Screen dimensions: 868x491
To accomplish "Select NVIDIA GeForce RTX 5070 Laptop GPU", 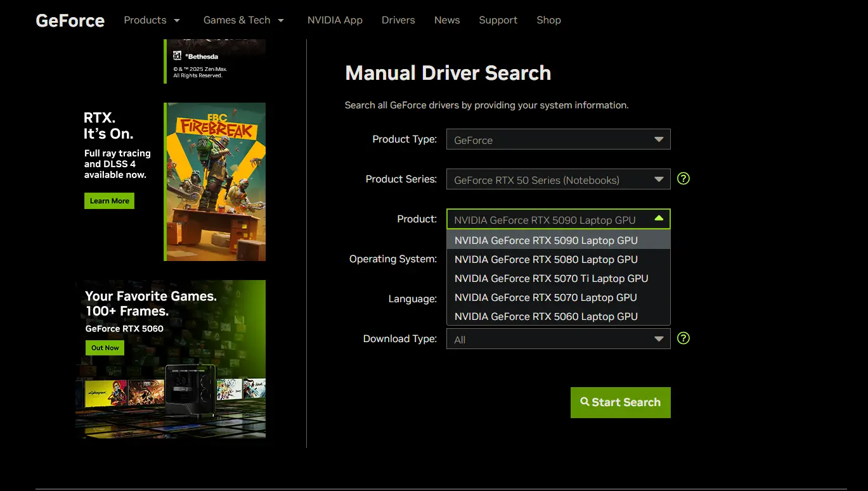I will (559, 297).
